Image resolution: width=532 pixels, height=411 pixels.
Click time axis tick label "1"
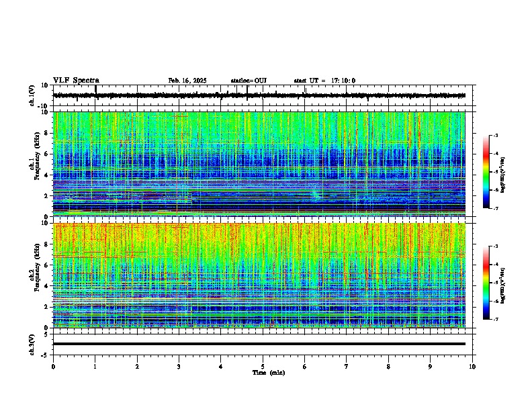pos(95,367)
